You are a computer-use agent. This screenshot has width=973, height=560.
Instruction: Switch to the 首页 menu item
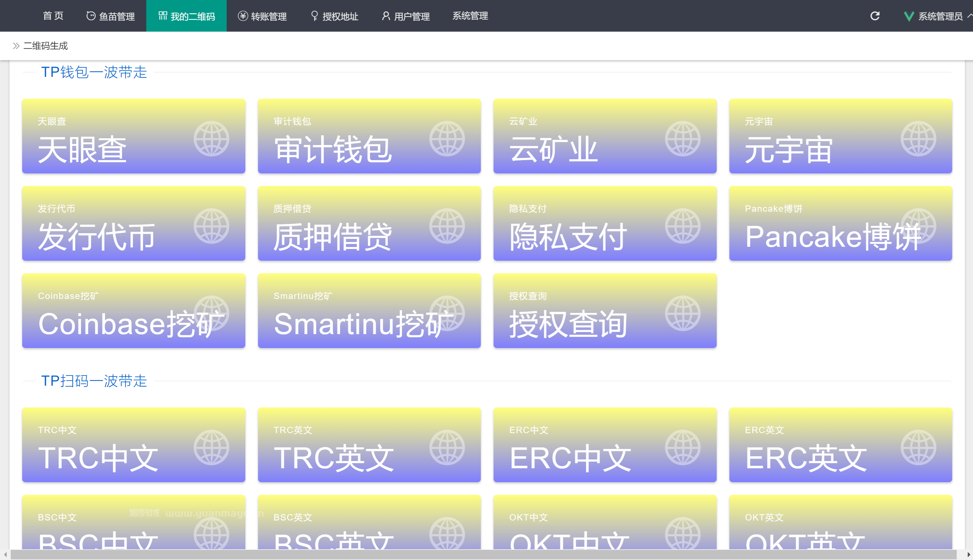coord(53,16)
